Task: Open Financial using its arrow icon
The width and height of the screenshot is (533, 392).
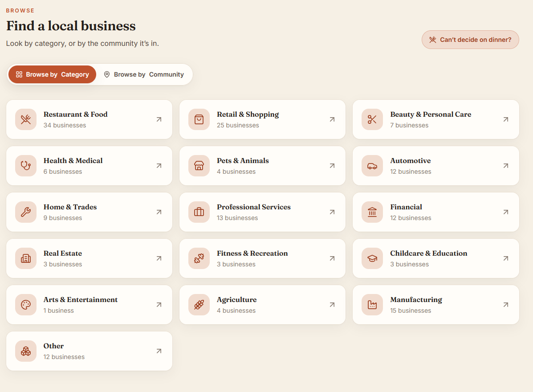Action: pyautogui.click(x=506, y=212)
